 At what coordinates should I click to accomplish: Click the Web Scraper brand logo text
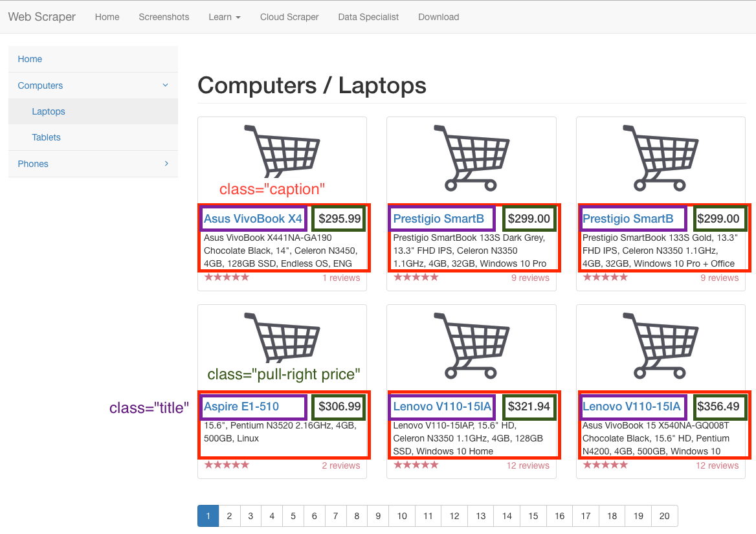coord(42,17)
